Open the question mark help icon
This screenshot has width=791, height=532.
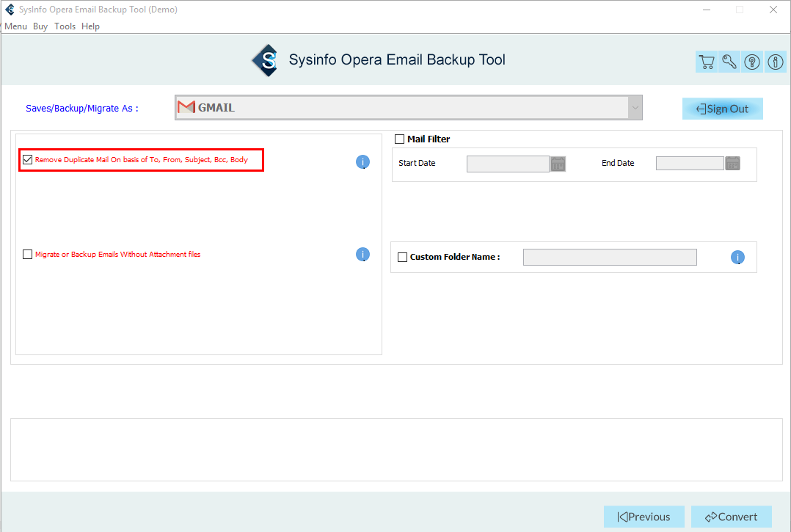[752, 62]
